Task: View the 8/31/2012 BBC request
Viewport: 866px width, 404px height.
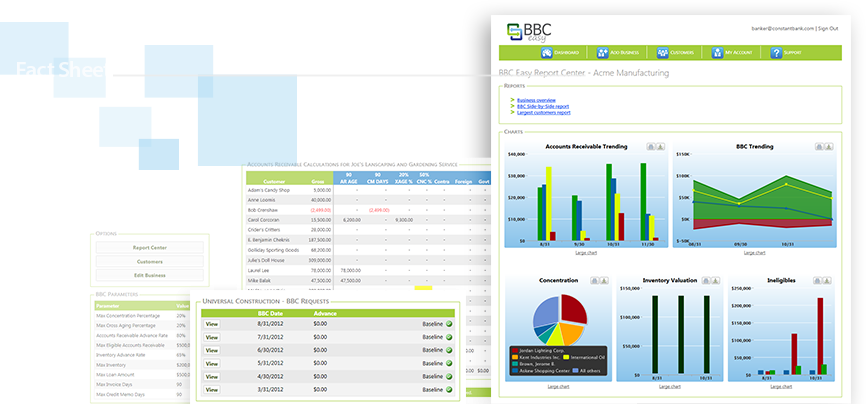Action: 211,324
